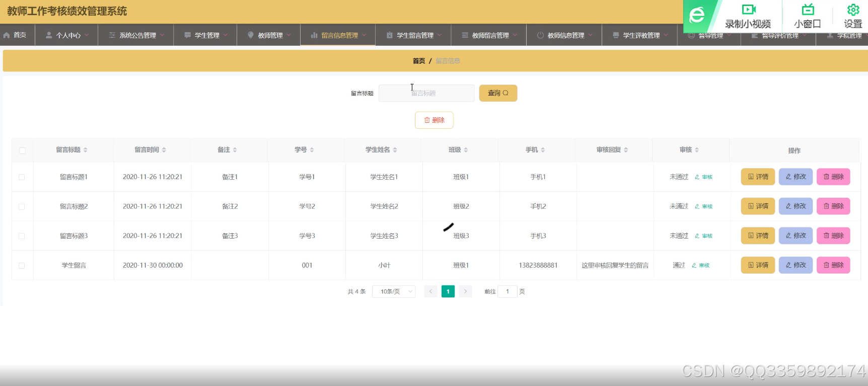Click the chat icon beside 学生管理
868x386 pixels.
coord(188,35)
